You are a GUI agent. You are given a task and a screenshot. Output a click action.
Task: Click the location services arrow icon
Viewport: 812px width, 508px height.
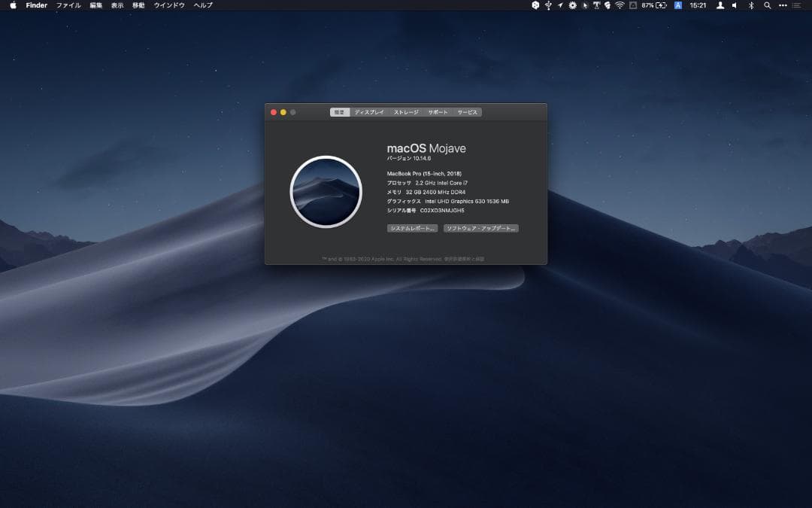tap(559, 5)
